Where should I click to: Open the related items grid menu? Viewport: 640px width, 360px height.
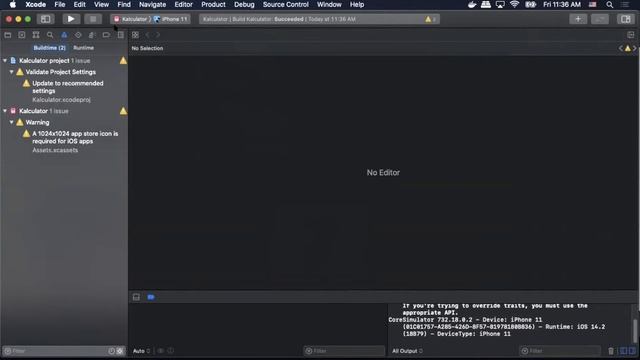click(135, 35)
